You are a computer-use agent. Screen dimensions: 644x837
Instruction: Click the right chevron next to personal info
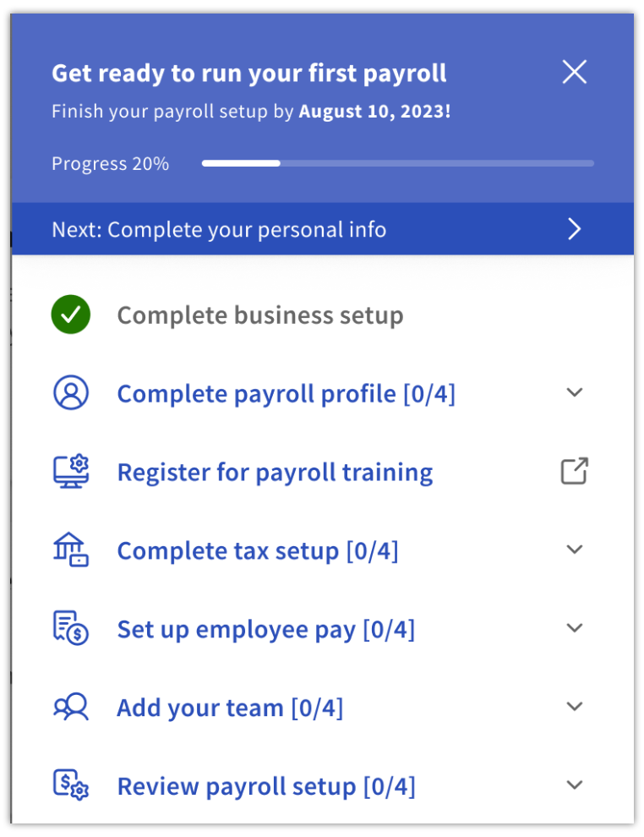click(x=574, y=228)
